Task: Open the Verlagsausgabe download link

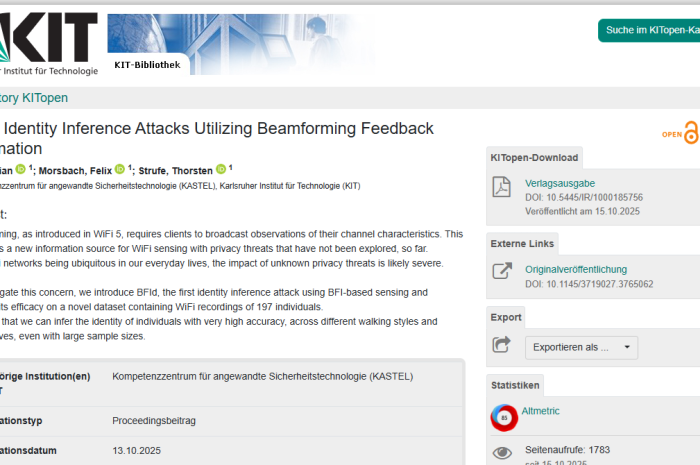Action: 560,183
